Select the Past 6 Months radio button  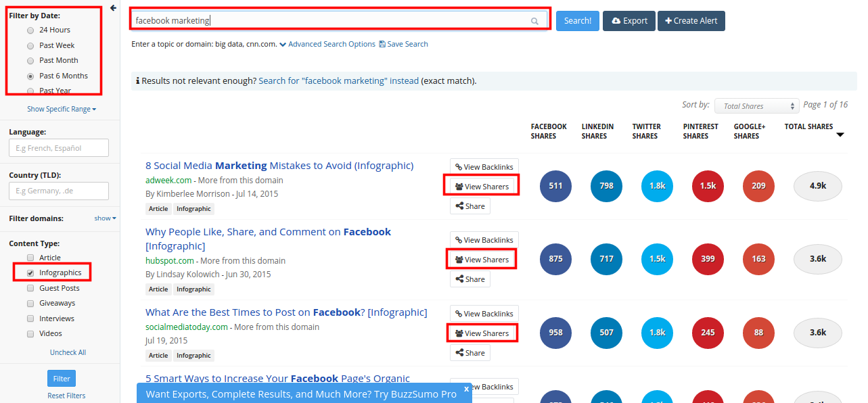(x=30, y=76)
